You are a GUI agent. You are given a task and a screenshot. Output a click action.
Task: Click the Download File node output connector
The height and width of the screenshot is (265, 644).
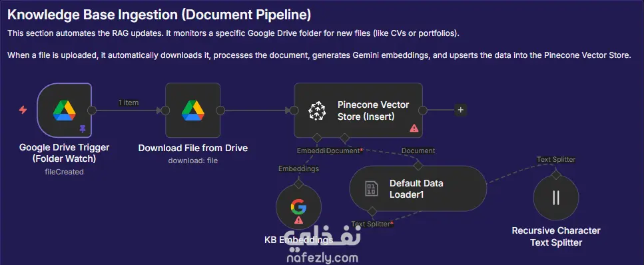point(220,110)
